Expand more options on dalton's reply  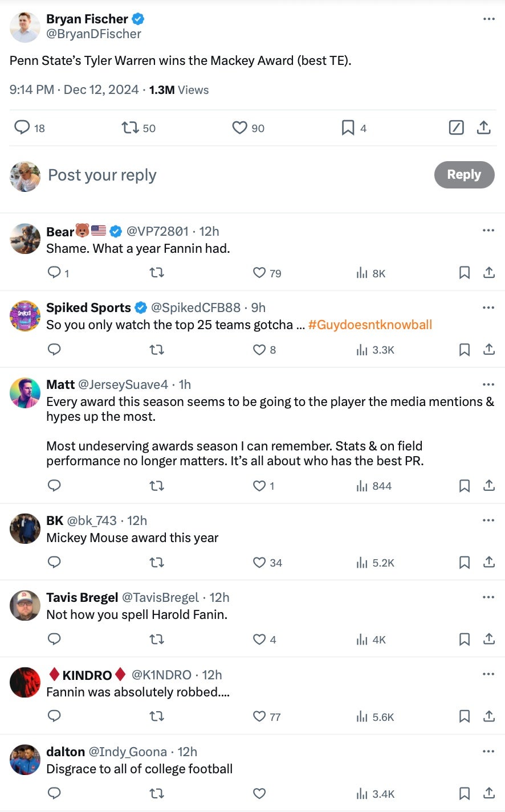tap(488, 751)
